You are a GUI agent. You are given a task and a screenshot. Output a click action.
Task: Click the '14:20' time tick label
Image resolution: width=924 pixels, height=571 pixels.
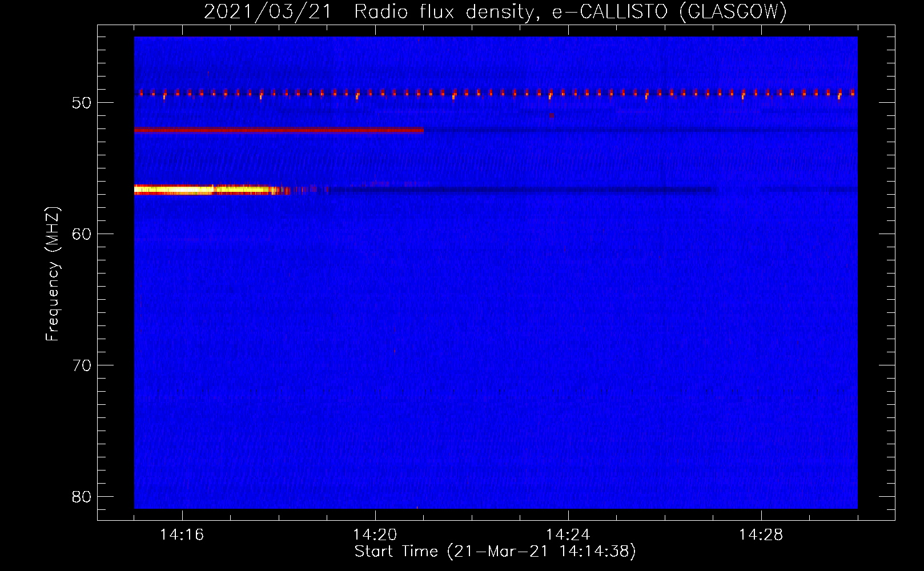tap(375, 535)
